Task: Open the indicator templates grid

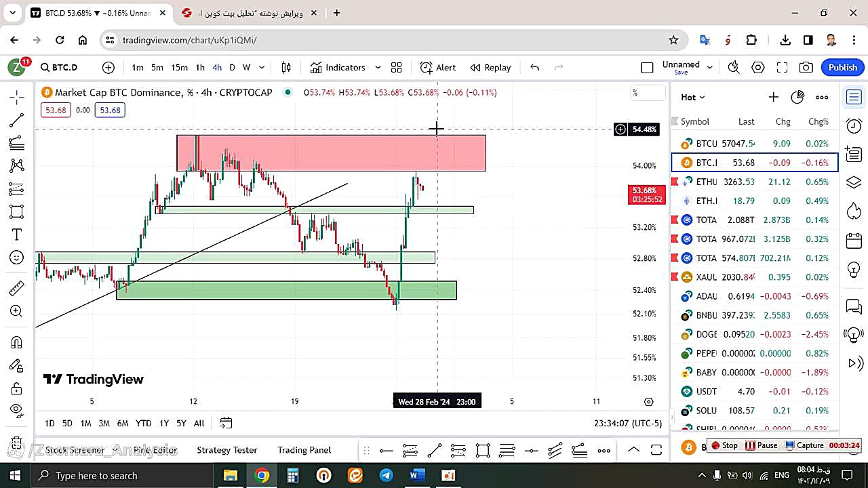Action: (397, 67)
